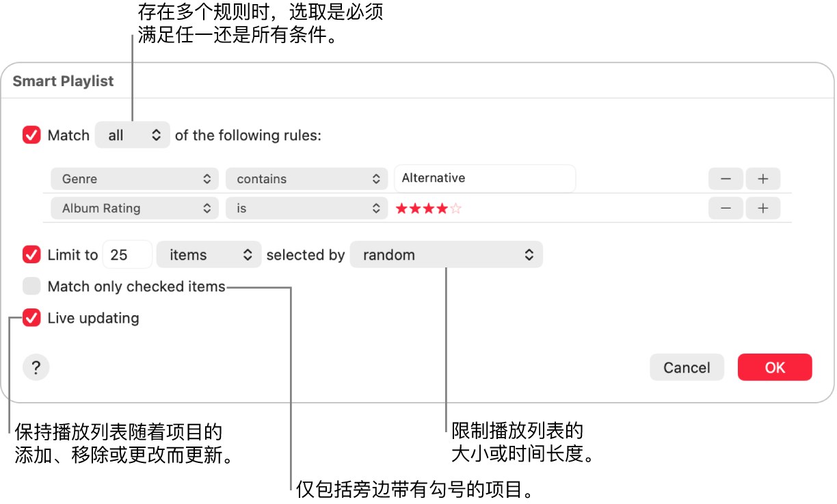Open help with the question mark button
This screenshot has height=504, width=837.
[x=36, y=368]
